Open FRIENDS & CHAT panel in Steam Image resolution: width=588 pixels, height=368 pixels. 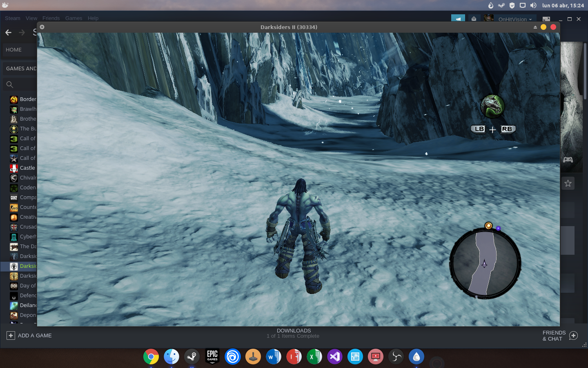click(x=554, y=336)
